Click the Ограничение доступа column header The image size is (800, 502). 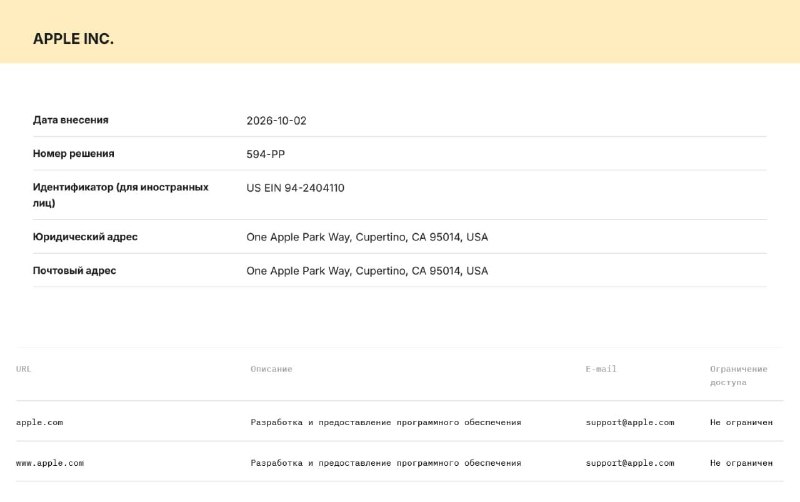coord(739,375)
